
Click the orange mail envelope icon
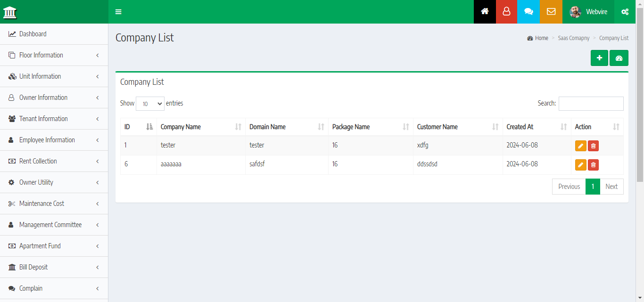551,12
